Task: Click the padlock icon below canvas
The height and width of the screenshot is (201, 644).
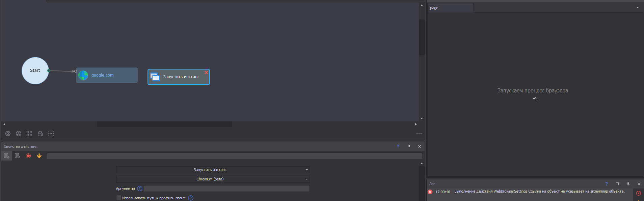Action: tap(40, 134)
